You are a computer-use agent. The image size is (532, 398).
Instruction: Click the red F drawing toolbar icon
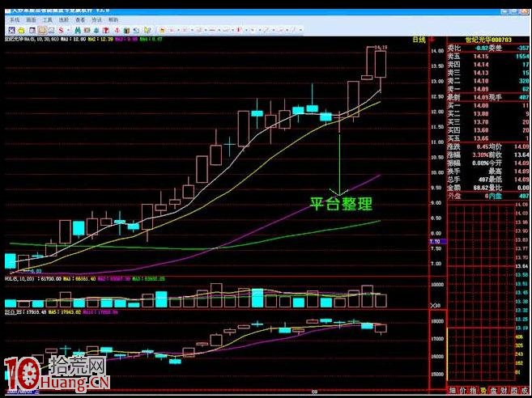pos(239,31)
